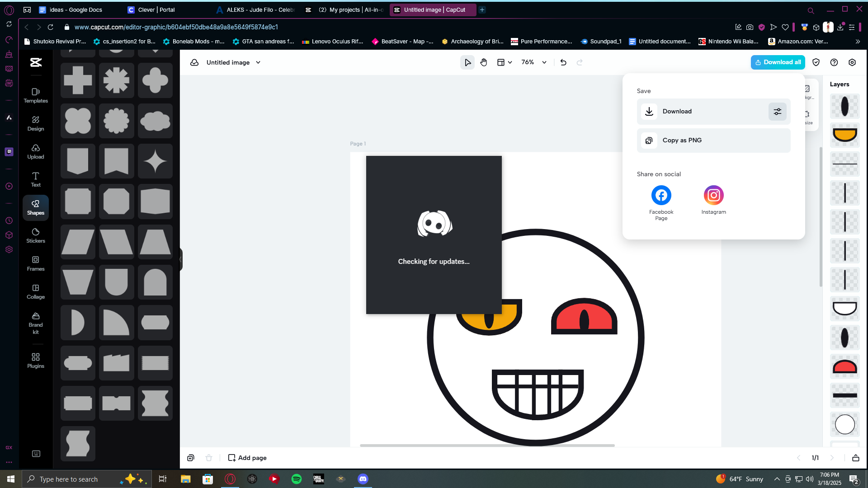Click the help question mark icon

[834, 62]
